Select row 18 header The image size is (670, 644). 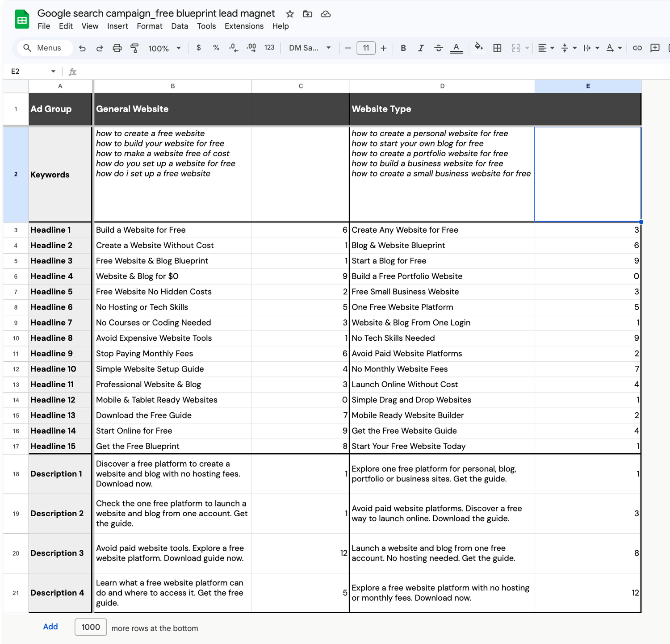[16, 474]
